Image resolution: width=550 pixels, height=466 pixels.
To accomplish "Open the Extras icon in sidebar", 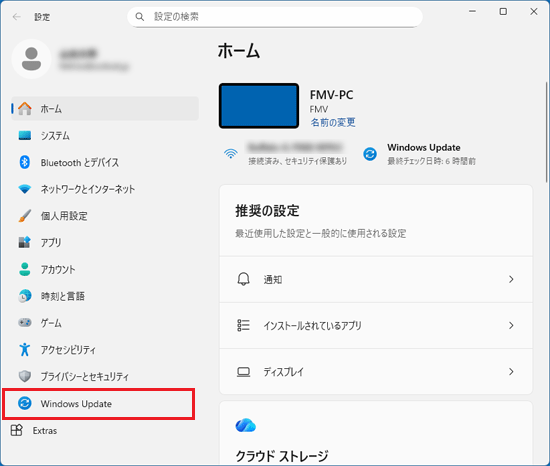I will coord(16,430).
